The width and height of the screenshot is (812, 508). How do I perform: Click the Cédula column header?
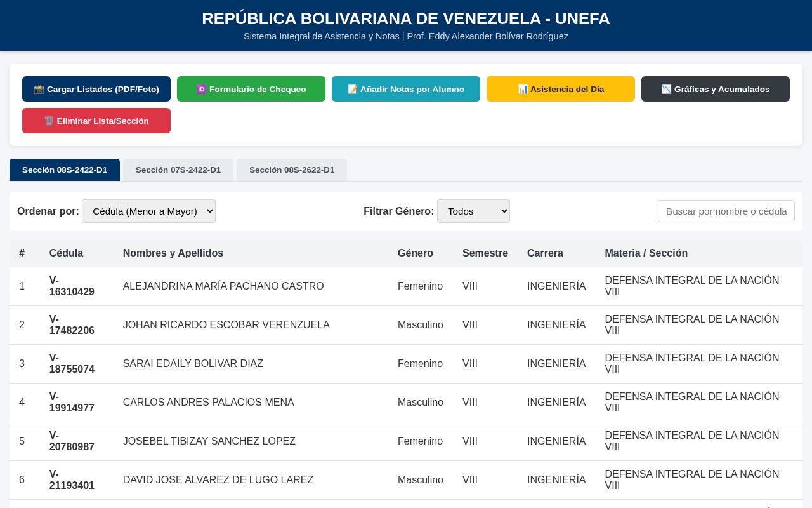tap(66, 253)
